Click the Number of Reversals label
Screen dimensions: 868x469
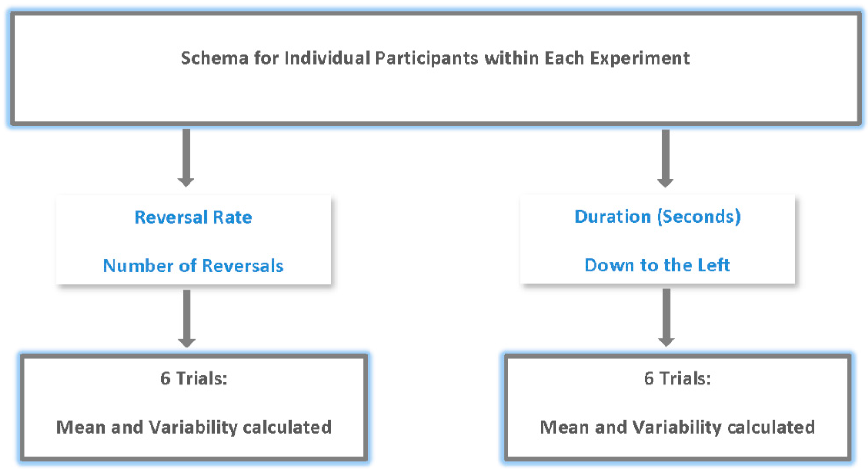193,266
